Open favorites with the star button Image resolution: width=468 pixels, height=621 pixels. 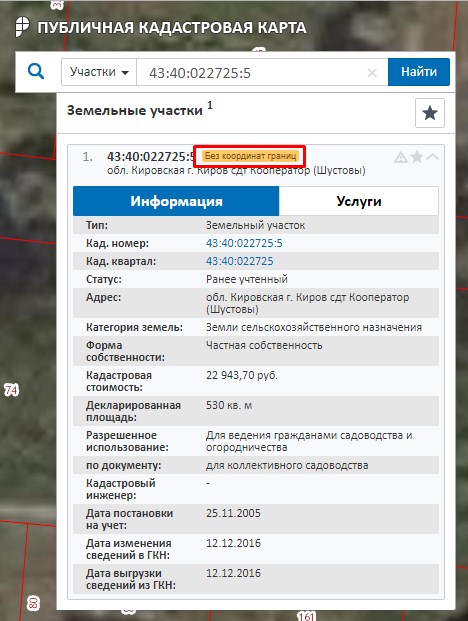point(430,113)
